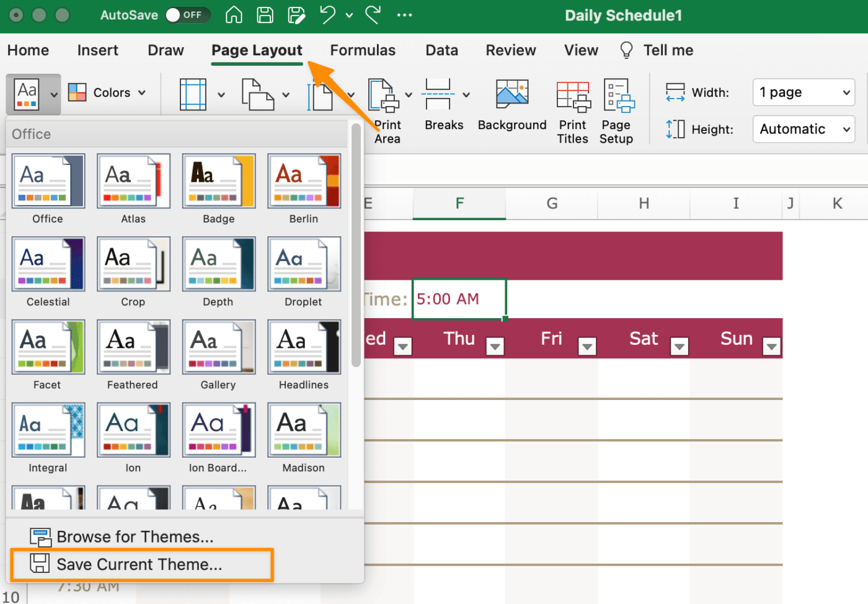Click the Home icon in title bar
This screenshot has height=604, width=868.
234,15
